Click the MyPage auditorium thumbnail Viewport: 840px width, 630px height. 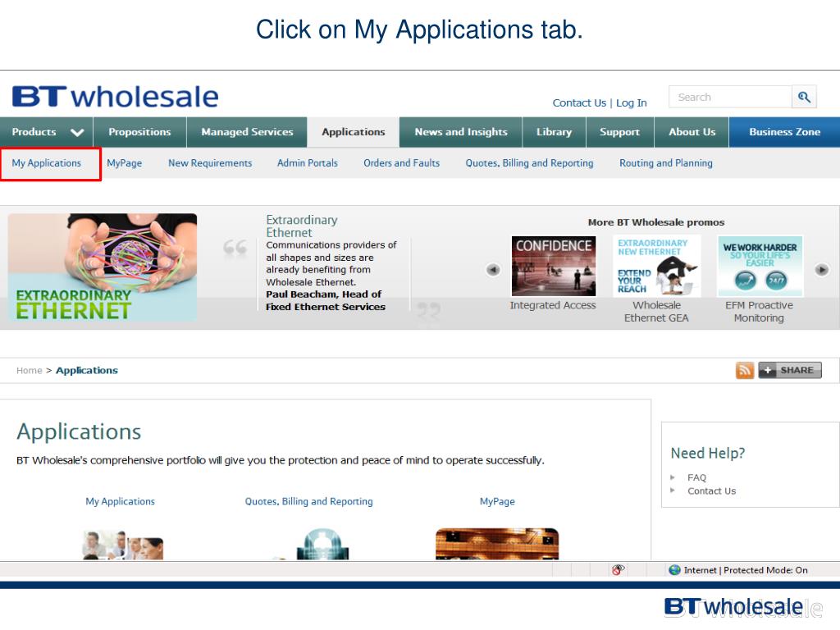[x=497, y=544]
